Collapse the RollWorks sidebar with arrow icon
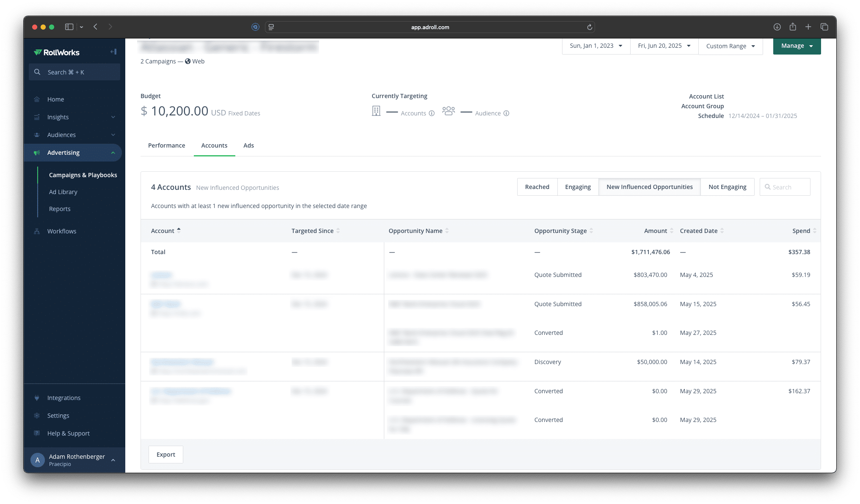The image size is (860, 504). pos(113,52)
